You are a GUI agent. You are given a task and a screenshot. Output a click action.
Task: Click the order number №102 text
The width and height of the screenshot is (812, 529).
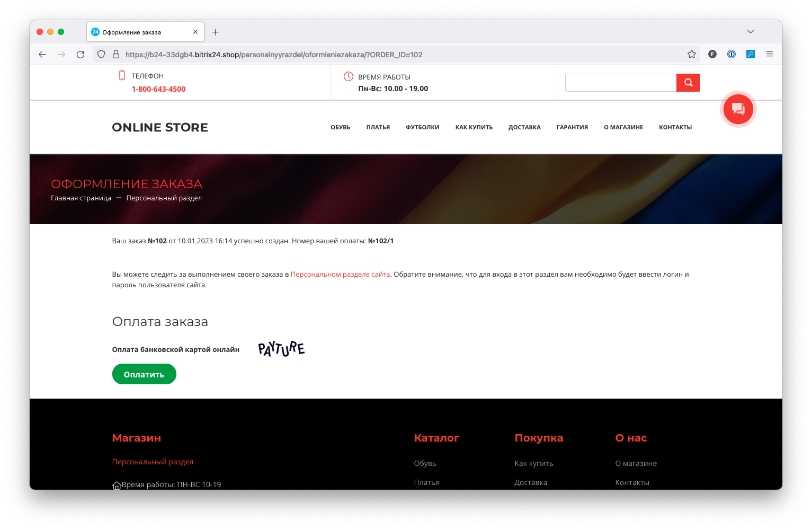157,241
